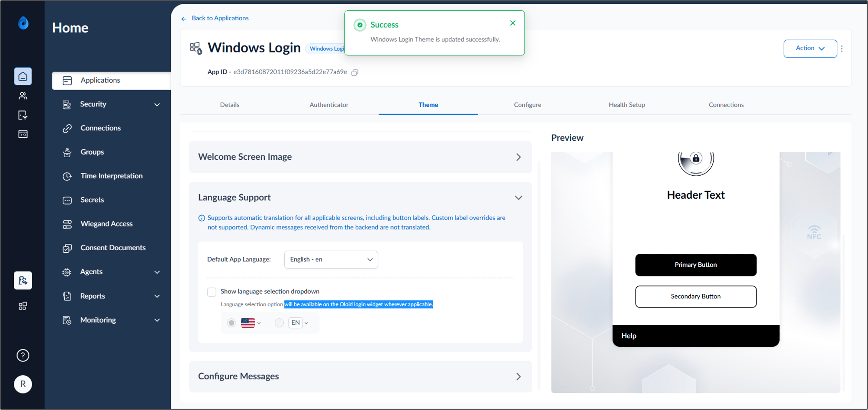
Task: Select the flag style radio button
Action: (x=231, y=323)
